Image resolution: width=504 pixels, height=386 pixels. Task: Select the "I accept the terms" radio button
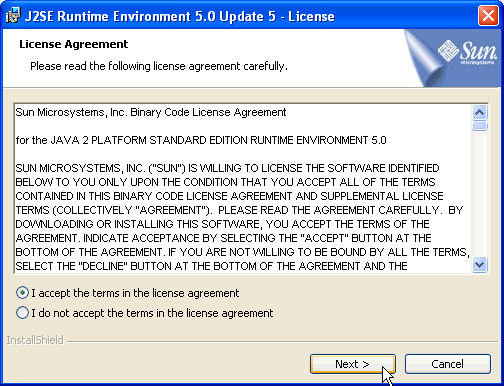(22, 293)
